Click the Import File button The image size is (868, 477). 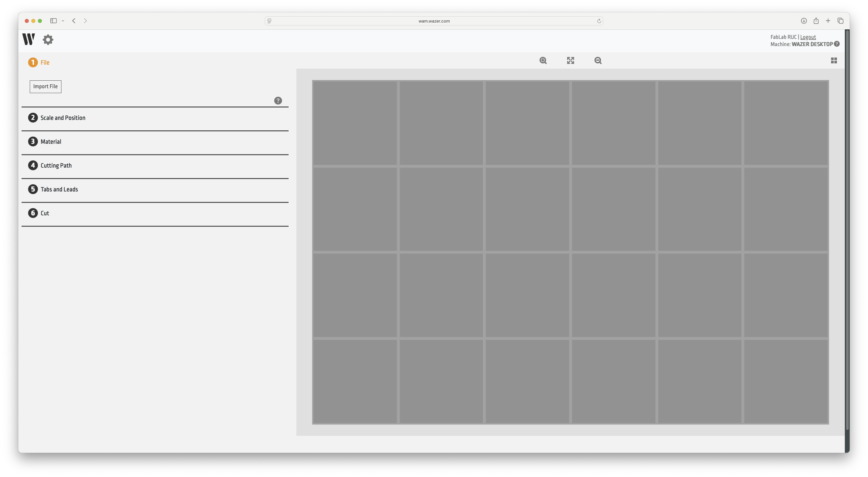click(45, 87)
